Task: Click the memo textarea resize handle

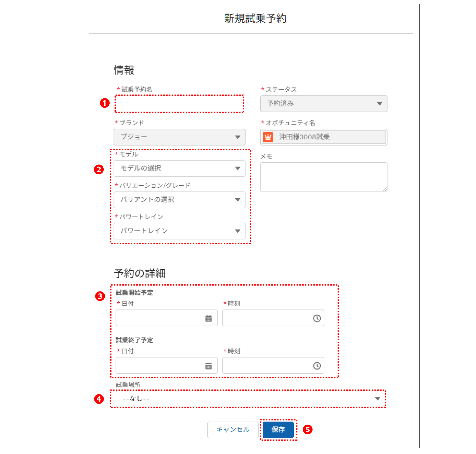Action: click(385, 189)
